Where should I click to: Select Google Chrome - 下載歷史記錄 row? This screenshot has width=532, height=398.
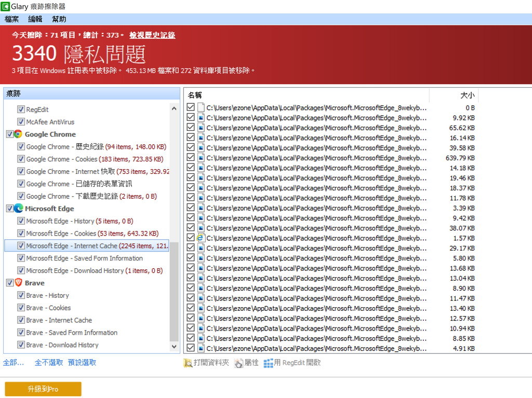pos(91,196)
